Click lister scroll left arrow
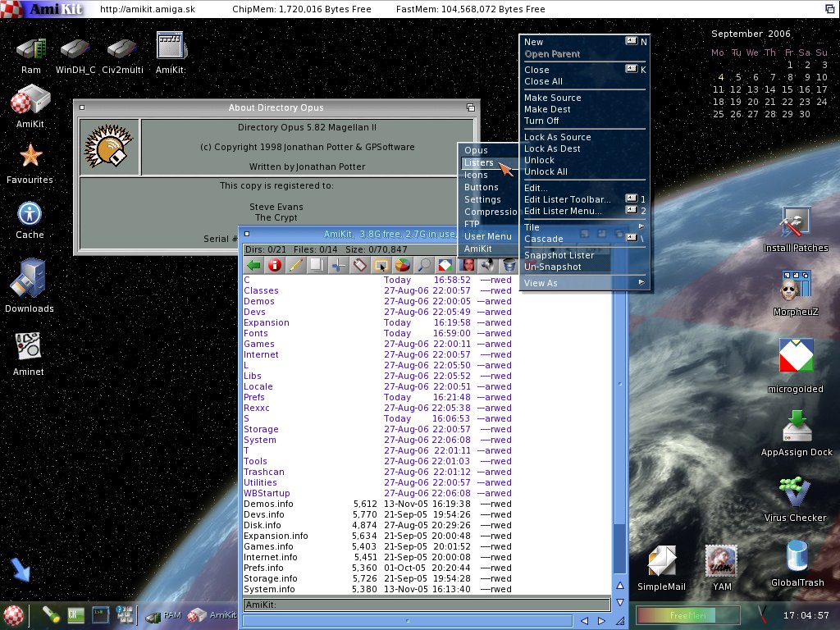Image resolution: width=840 pixels, height=630 pixels. tap(584, 621)
